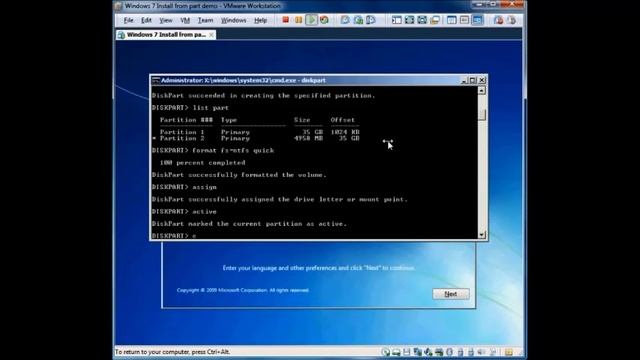Click the cmd window scroll-up arrow
Screen dimensions: 640x360
pos(482,91)
